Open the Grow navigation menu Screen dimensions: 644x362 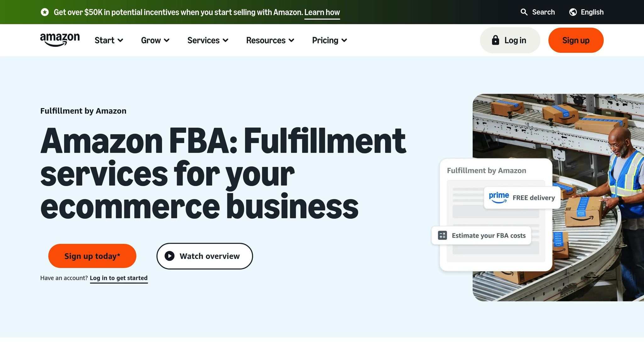155,40
